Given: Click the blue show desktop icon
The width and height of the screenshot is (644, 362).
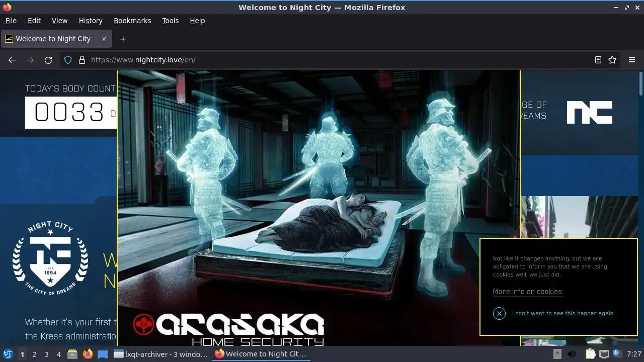Looking at the screenshot, I should tap(103, 354).
